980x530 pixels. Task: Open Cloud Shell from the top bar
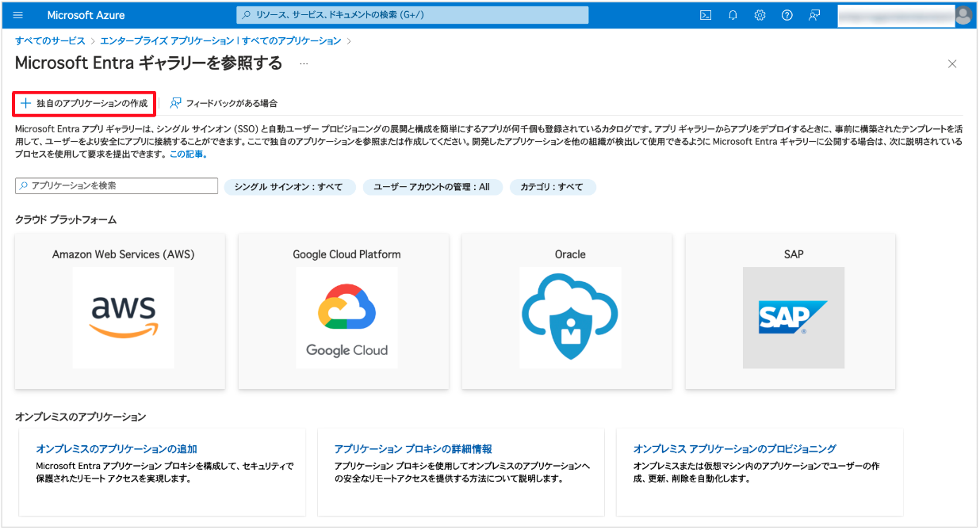point(706,15)
